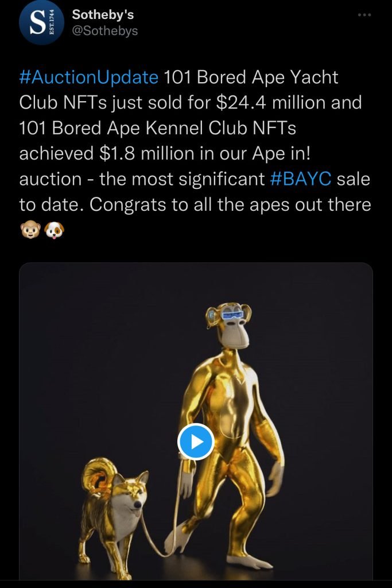Click the dog face emoji
The image size is (392, 588).
[55, 230]
